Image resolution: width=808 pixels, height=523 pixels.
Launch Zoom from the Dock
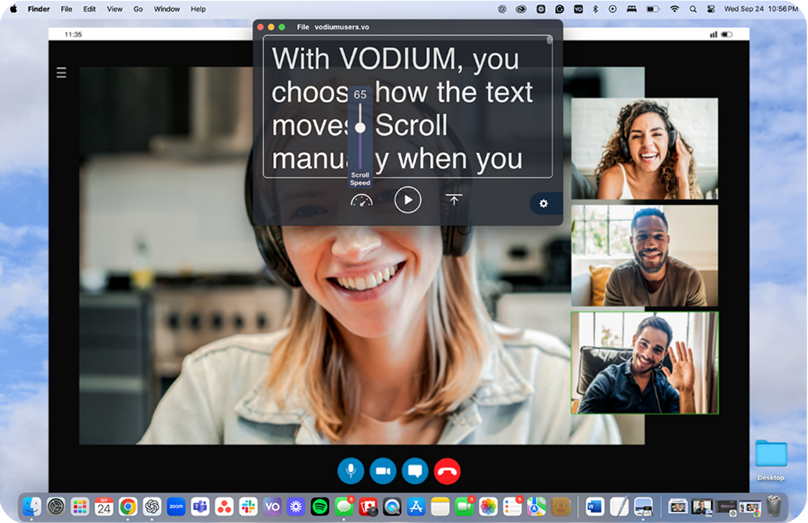click(176, 507)
